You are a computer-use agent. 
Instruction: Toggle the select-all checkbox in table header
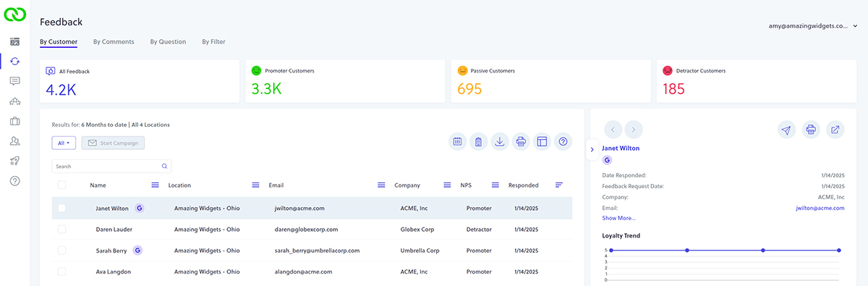point(61,185)
